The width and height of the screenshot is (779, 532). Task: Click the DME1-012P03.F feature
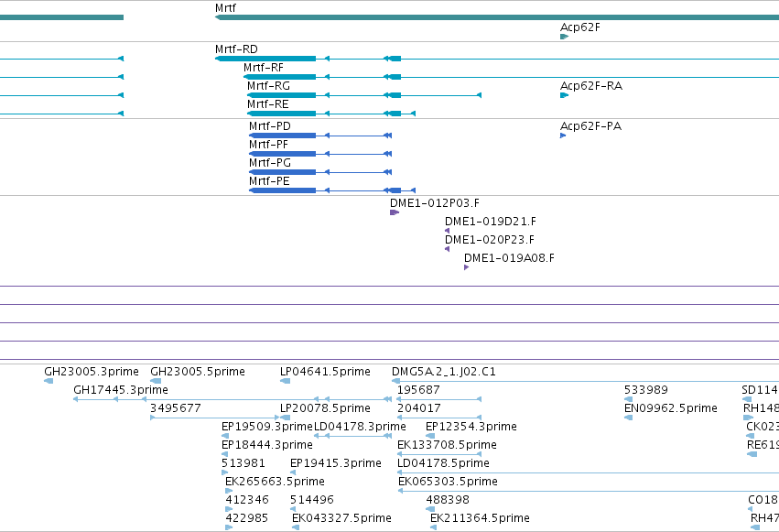coord(395,212)
